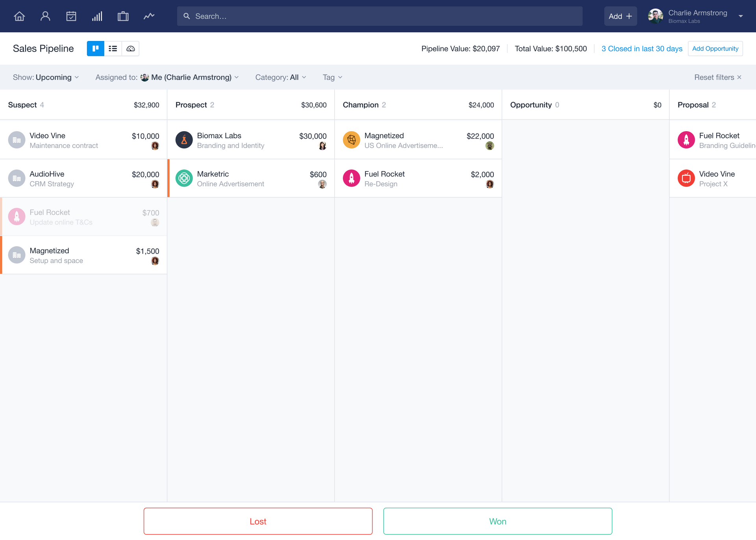Go to the home dashboard icon
This screenshot has width=756, height=540.
tap(19, 16)
